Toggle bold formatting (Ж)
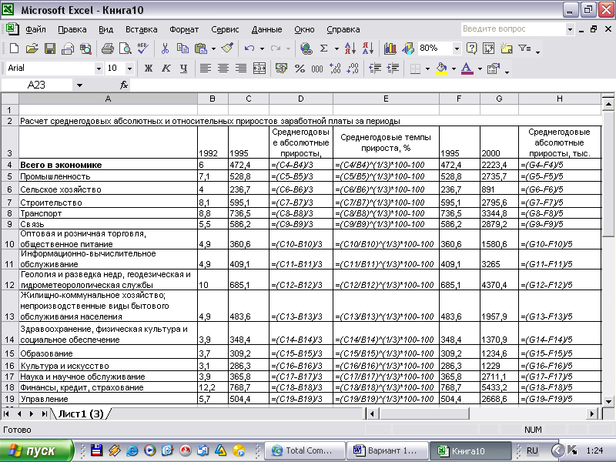The height and width of the screenshot is (462, 616). pyautogui.click(x=147, y=68)
